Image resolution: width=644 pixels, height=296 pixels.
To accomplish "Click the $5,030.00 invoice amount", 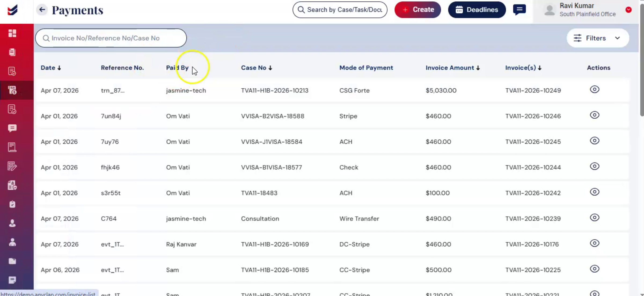I will point(441,91).
